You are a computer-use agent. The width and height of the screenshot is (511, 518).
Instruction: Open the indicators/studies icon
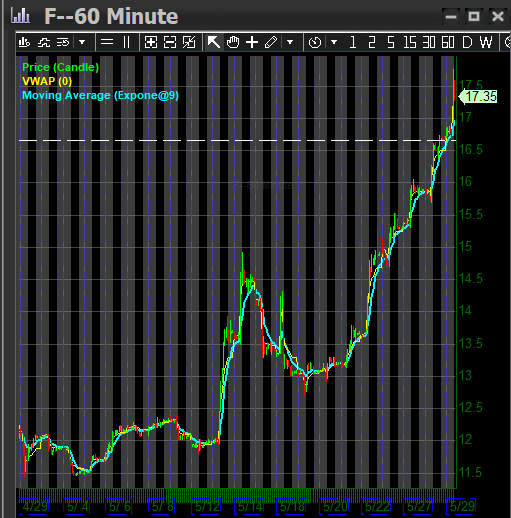click(44, 42)
